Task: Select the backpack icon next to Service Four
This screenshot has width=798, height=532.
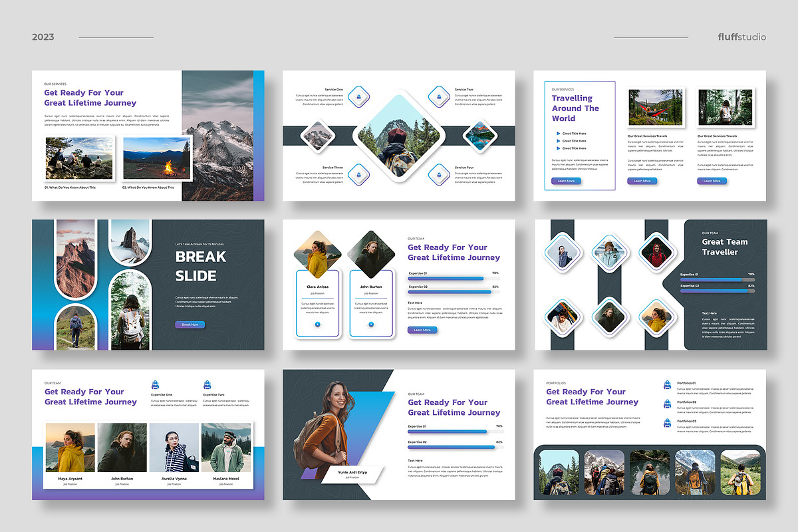Action: [438, 175]
